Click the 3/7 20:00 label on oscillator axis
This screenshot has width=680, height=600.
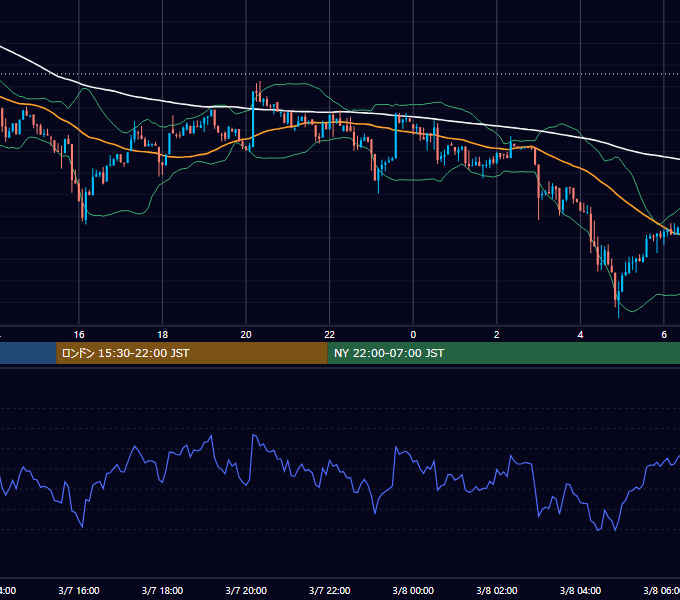(246, 590)
